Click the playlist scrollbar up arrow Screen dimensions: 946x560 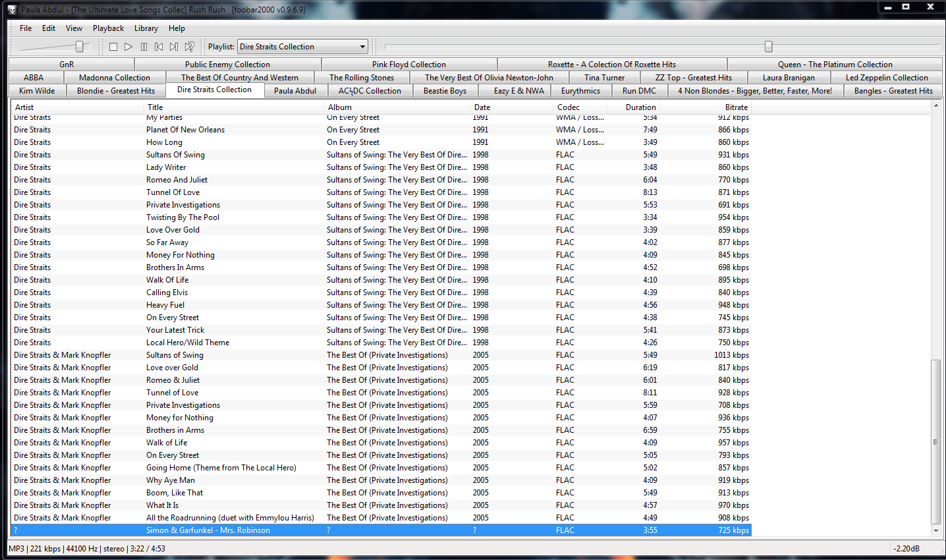[x=936, y=105]
